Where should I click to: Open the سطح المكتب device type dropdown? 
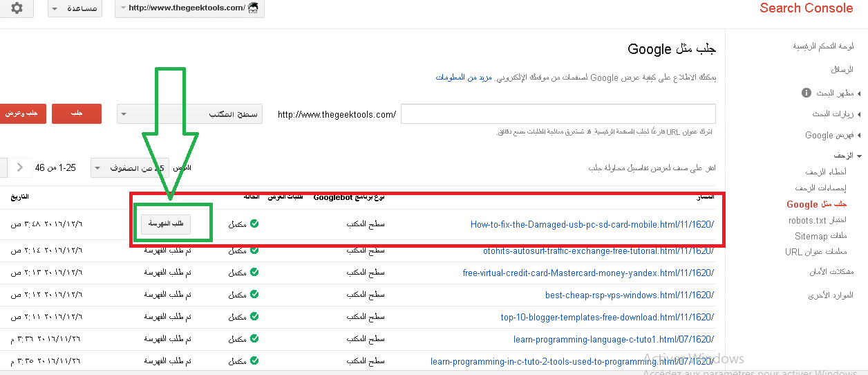(x=190, y=114)
